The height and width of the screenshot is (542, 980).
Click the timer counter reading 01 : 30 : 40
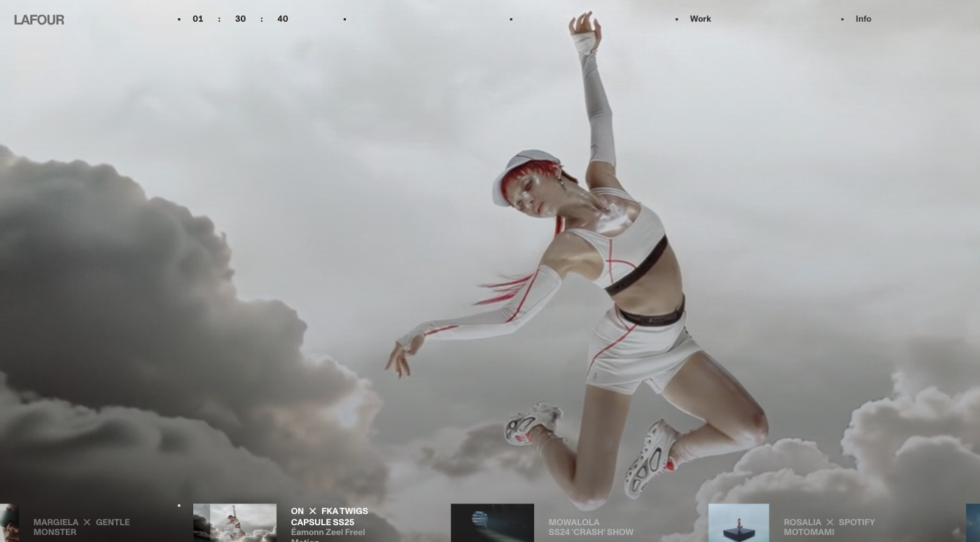[240, 19]
